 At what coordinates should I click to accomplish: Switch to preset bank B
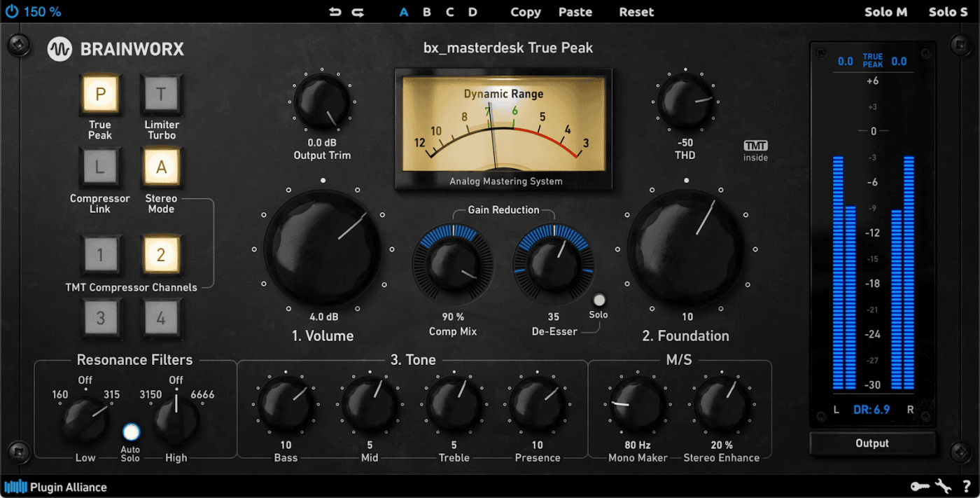click(427, 12)
